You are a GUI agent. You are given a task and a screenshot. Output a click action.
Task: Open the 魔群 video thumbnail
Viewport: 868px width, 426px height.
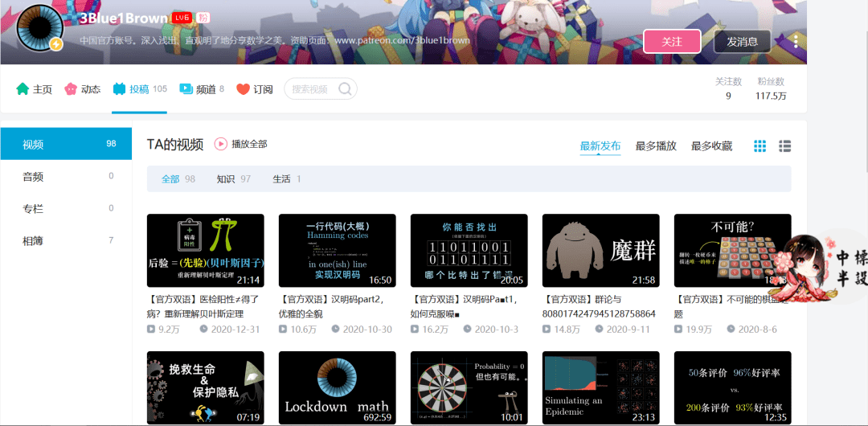click(600, 250)
